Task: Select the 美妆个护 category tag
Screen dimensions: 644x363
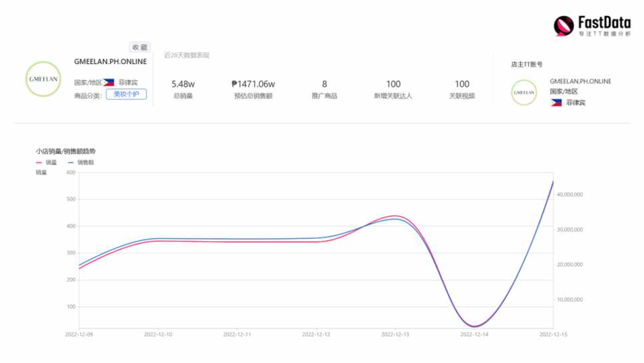Action: [126, 94]
